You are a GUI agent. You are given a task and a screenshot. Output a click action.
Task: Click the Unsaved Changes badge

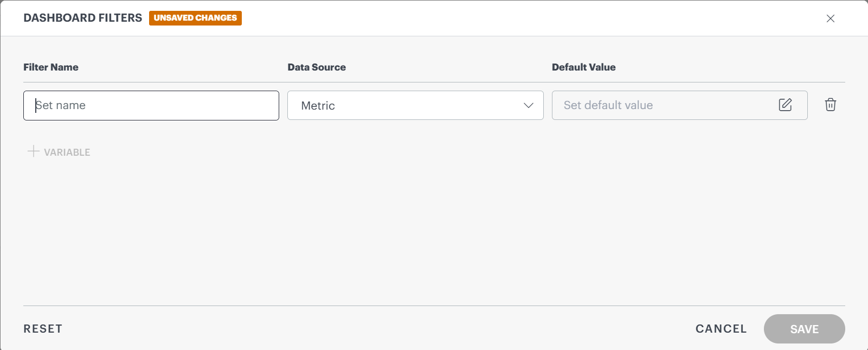click(x=195, y=18)
